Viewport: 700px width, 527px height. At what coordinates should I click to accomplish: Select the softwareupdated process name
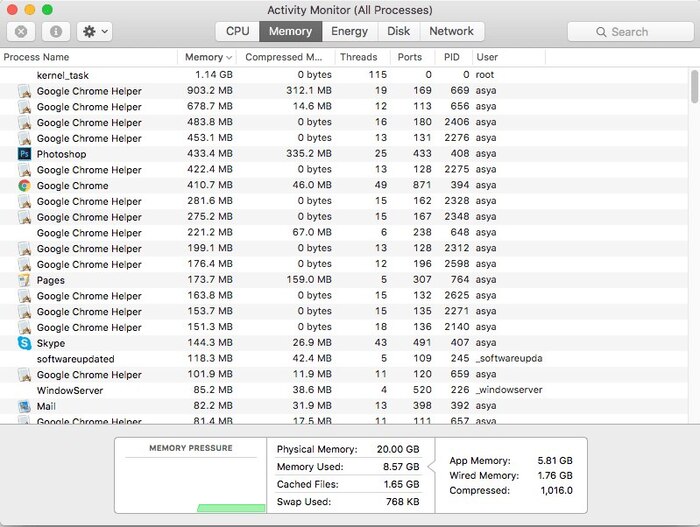(x=75, y=359)
